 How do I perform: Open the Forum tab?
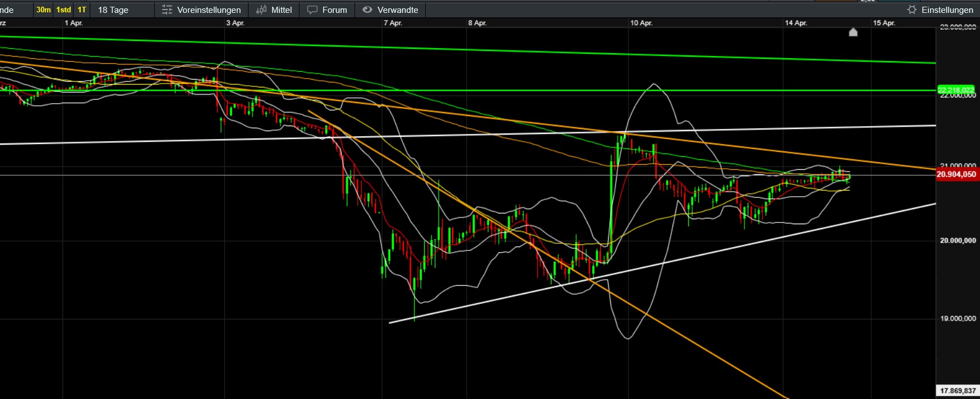[334, 10]
